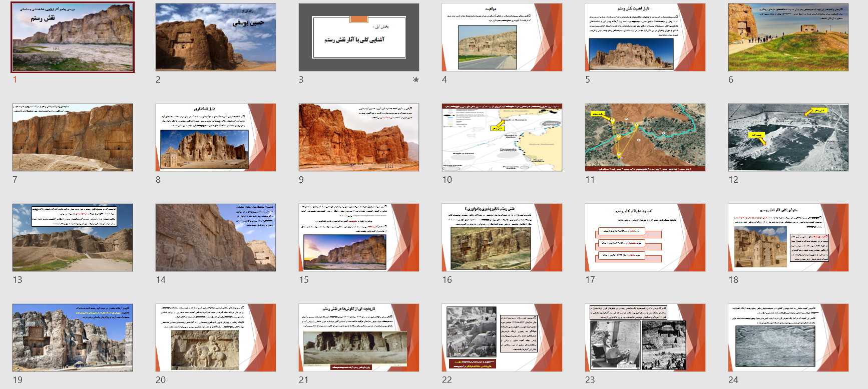Select slide 1 title thumbnail

click(x=73, y=38)
